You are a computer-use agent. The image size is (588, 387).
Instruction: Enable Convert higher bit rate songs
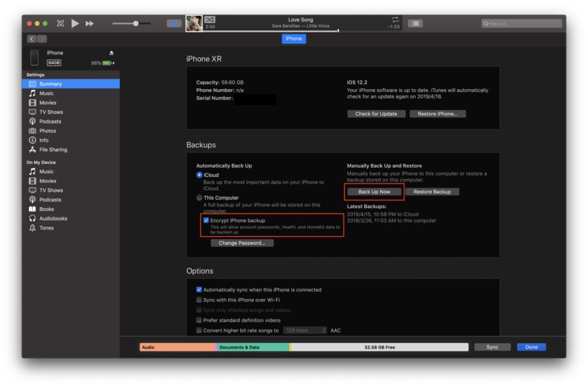pos(199,330)
